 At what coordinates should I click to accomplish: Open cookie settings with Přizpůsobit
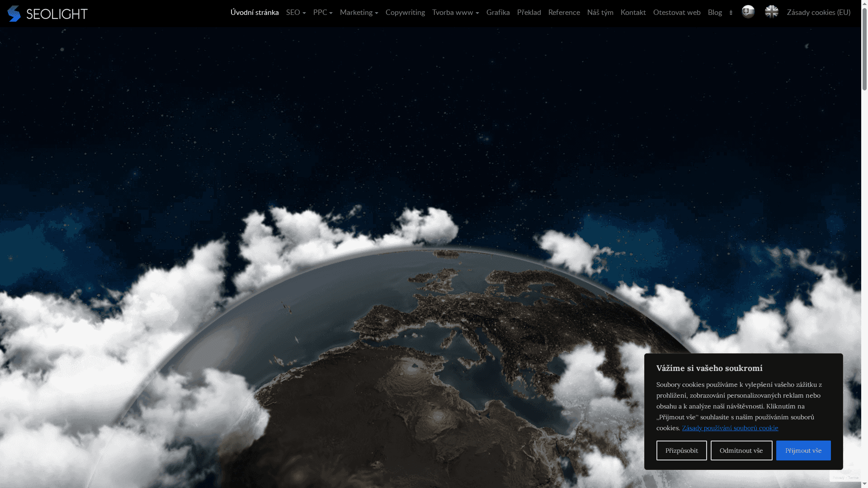[x=681, y=450]
